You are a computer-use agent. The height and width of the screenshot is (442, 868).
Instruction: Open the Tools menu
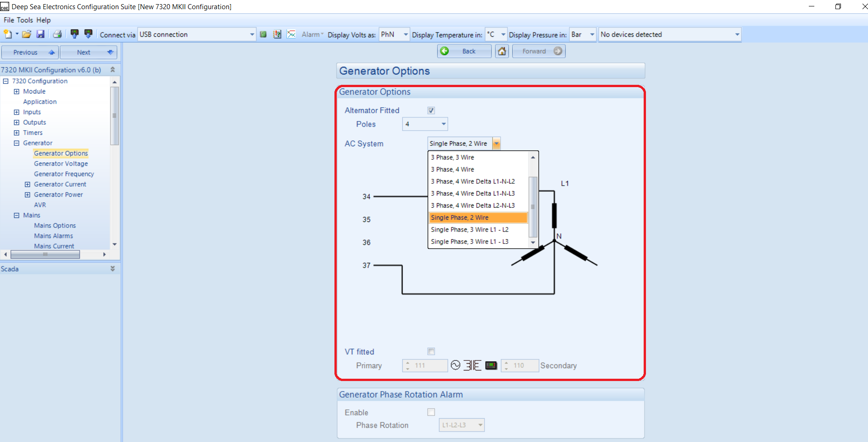pyautogui.click(x=25, y=20)
